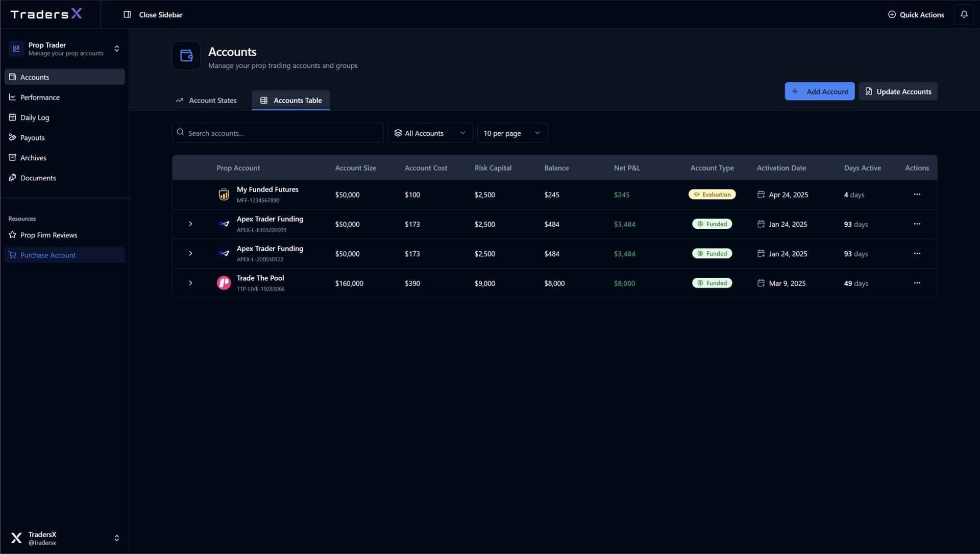Screen dimensions: 980x554
Task: Click the sidebar panel icon beside Close Sidebar
Action: pyautogui.click(x=127, y=14)
